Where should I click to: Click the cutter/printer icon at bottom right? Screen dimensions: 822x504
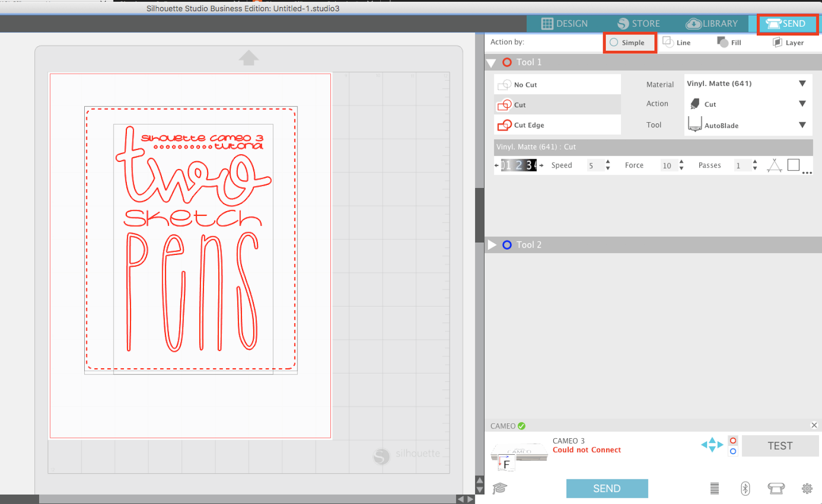coord(776,489)
